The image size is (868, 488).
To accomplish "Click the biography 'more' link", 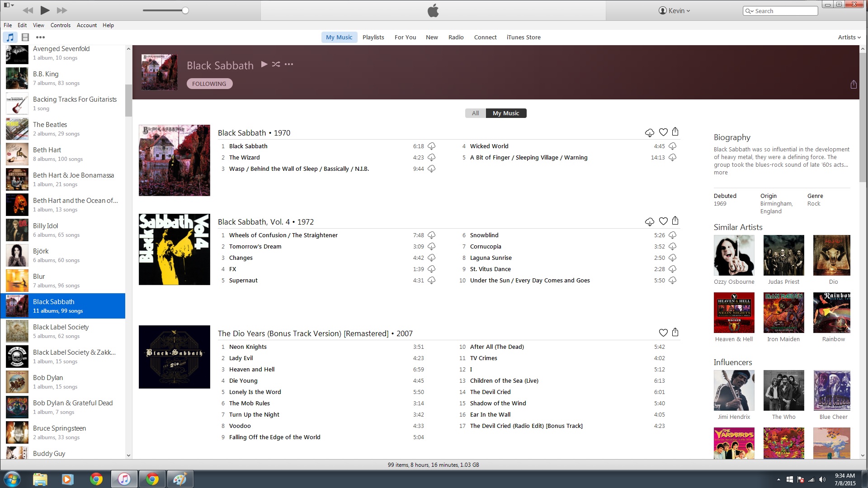I will [x=721, y=173].
